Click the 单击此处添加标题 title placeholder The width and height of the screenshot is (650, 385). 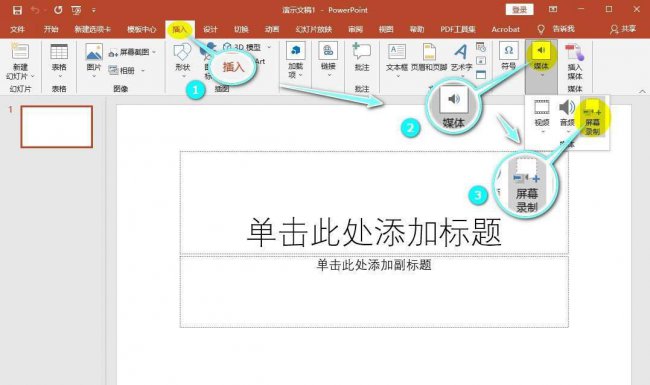(x=374, y=203)
